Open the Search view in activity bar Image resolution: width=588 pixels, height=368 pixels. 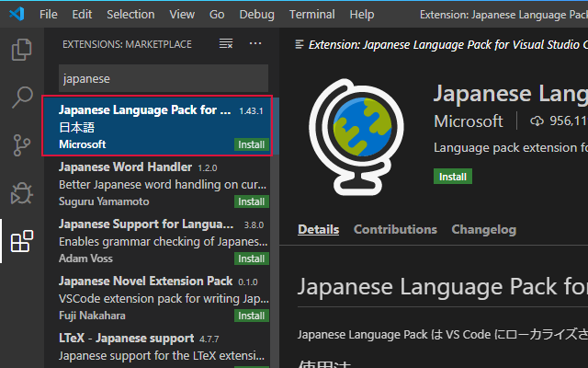click(22, 98)
